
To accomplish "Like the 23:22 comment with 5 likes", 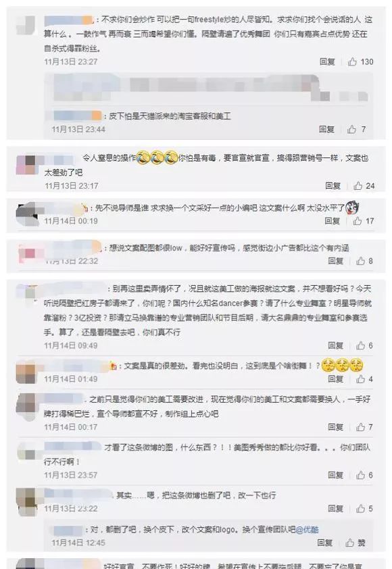I will (x=360, y=509).
